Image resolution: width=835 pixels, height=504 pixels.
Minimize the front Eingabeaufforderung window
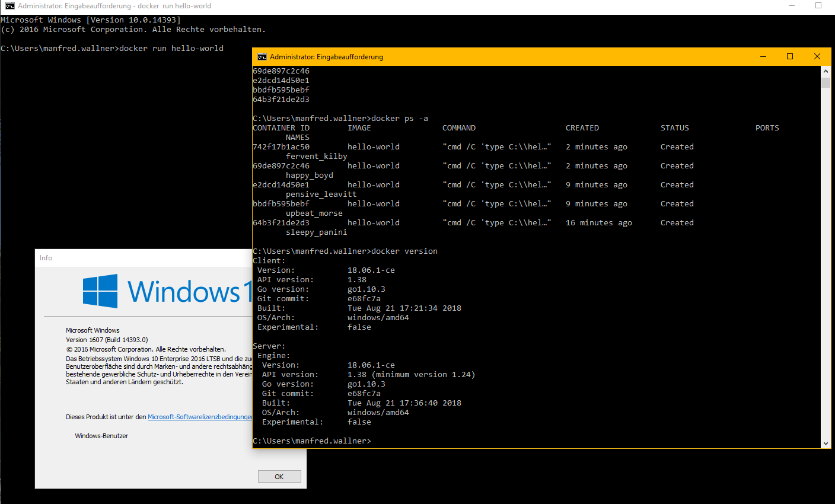(x=763, y=57)
